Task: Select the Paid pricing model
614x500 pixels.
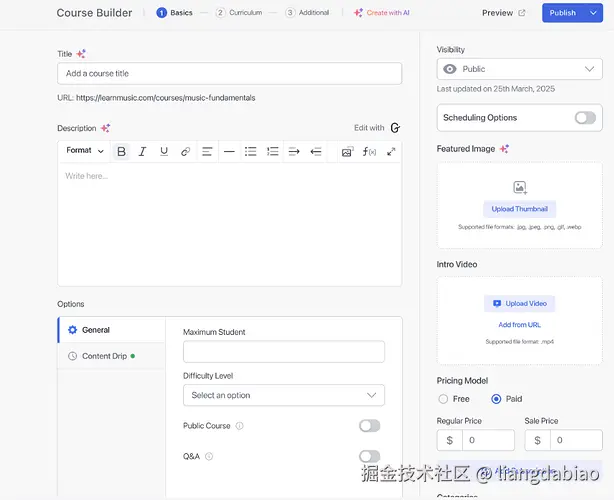Action: coord(496,399)
